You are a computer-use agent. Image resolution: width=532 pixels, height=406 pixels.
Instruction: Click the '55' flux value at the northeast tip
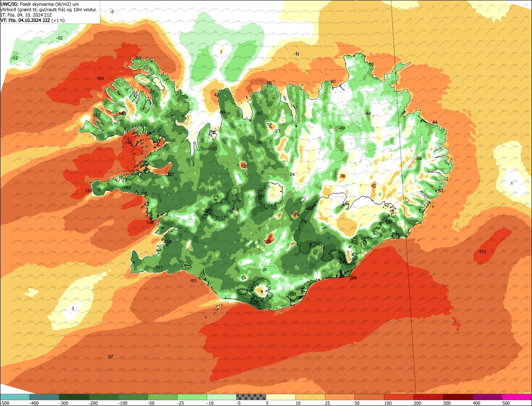pos(371,64)
